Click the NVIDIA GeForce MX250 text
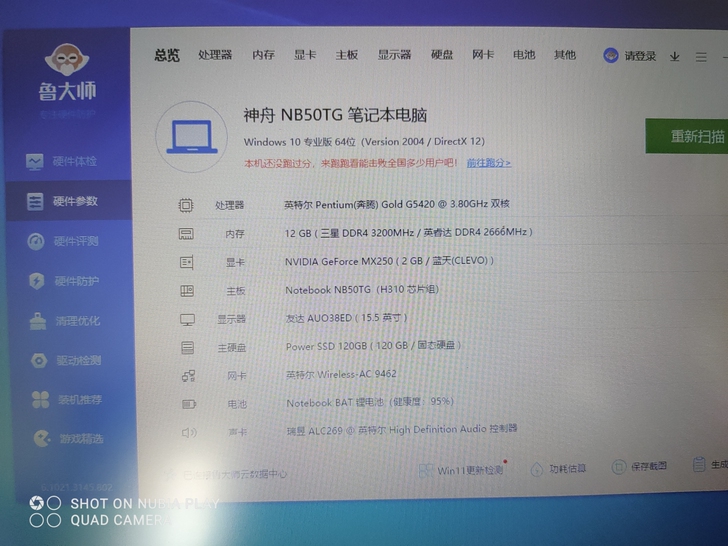 389,261
